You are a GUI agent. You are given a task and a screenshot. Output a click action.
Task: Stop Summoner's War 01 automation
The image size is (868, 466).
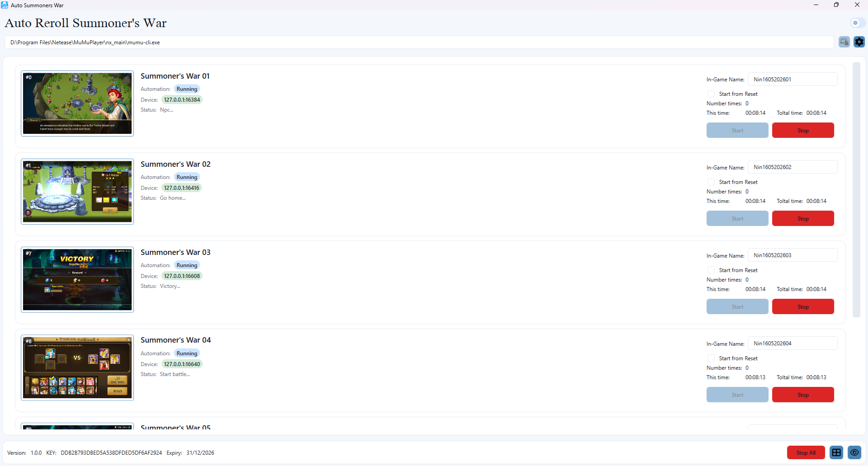[x=803, y=131]
